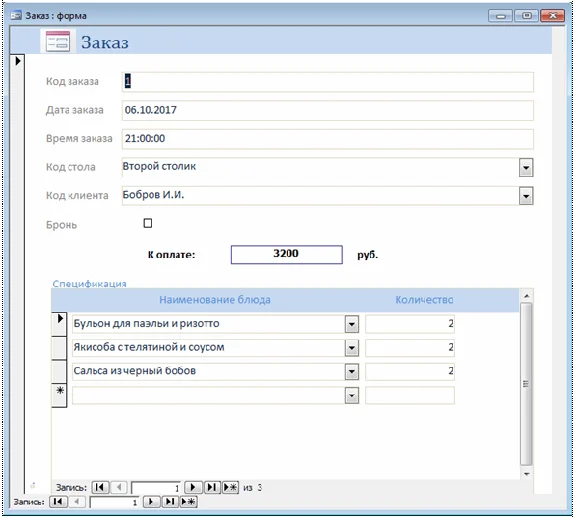This screenshot has width=576, height=517.
Task: Go to first record in Спецификация subform navigator
Action: pyautogui.click(x=100, y=487)
